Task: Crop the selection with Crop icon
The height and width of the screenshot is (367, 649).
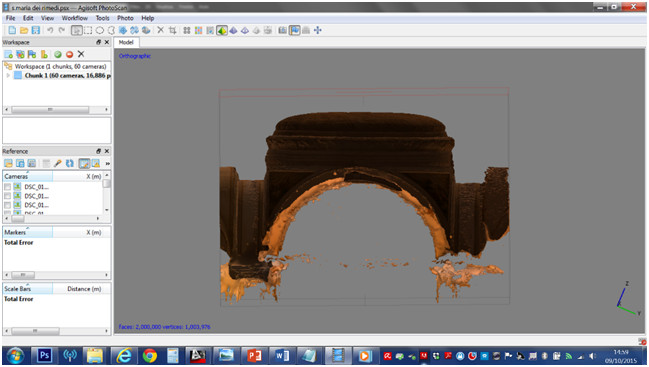Action: [x=172, y=30]
